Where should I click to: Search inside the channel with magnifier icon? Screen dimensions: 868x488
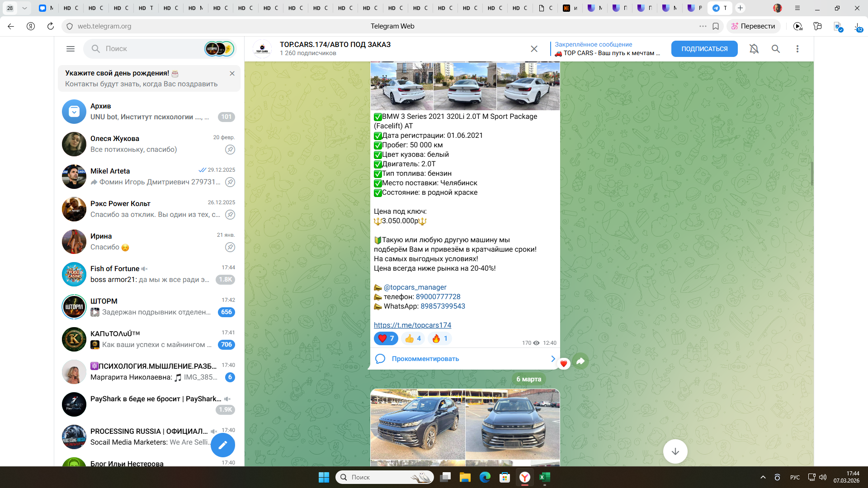tap(776, 49)
